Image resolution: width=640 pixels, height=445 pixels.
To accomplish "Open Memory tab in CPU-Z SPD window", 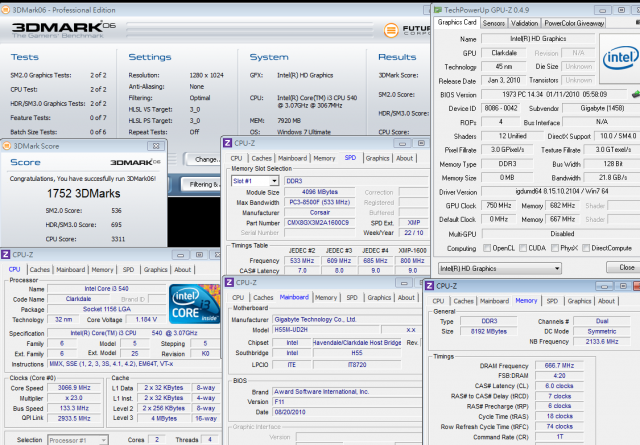I will (324, 158).
